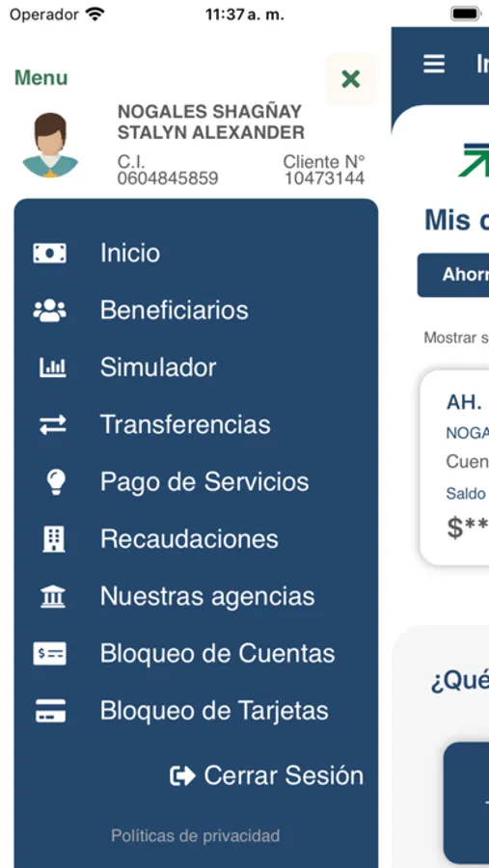Viewport: 489px width, 868px height.
Task: Tap the green arrow logo on home screen
Action: [x=475, y=159]
